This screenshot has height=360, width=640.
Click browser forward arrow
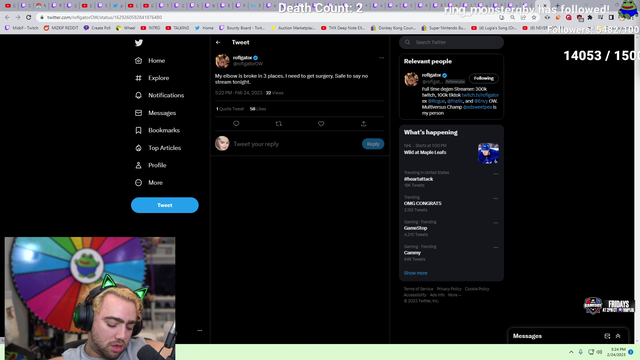tap(18, 17)
